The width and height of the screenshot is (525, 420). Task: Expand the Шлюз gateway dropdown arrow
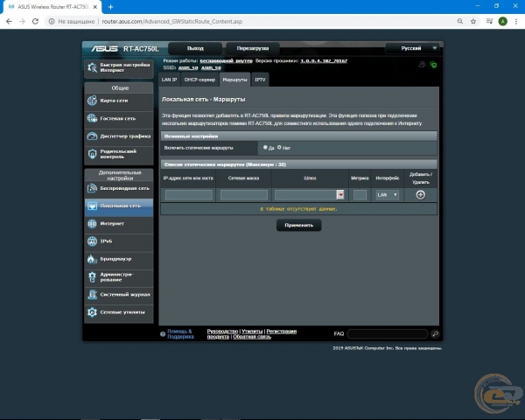pyautogui.click(x=340, y=195)
